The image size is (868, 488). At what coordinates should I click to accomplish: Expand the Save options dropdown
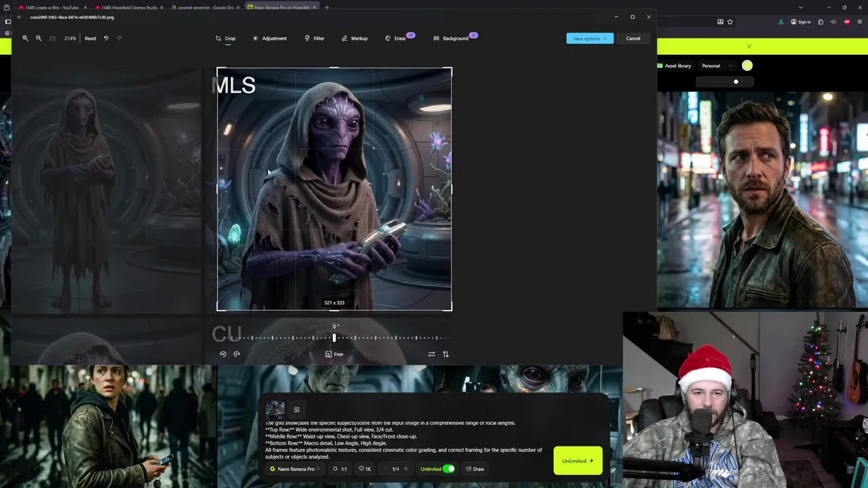point(590,38)
